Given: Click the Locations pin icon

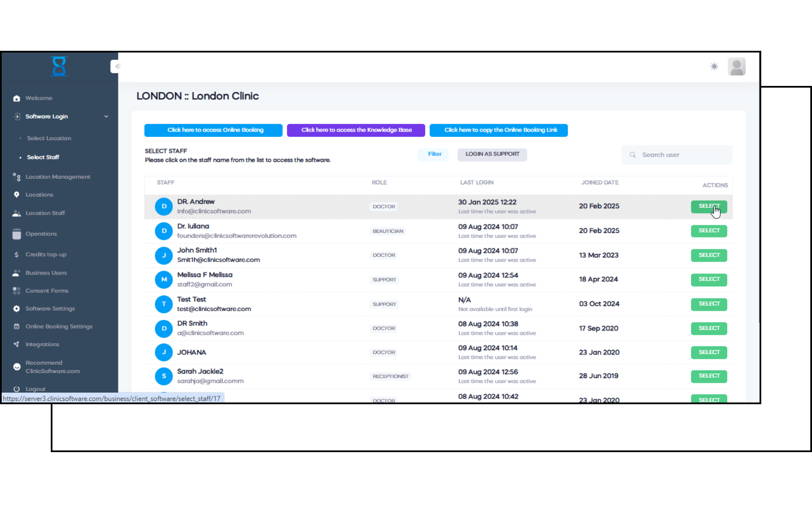Looking at the screenshot, I should (x=16, y=195).
